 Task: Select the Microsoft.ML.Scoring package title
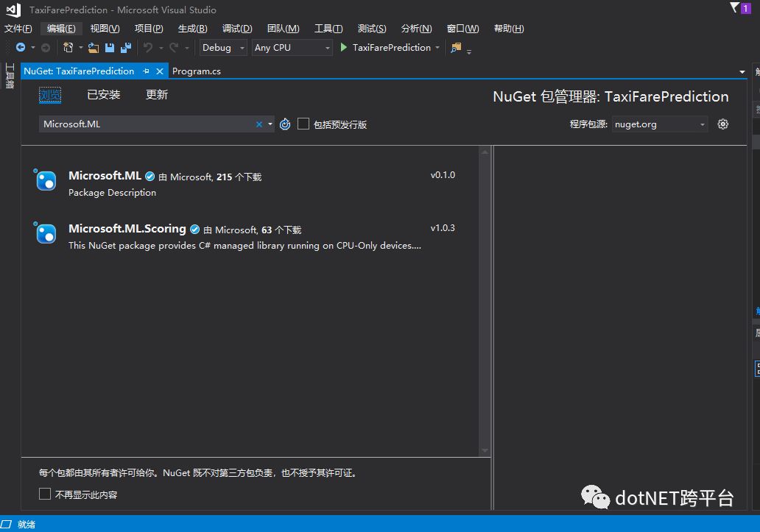click(127, 229)
